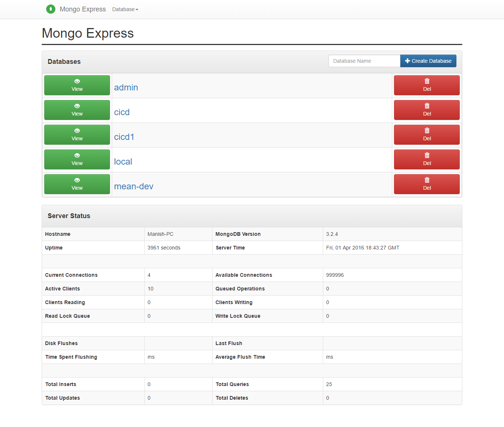This screenshot has height=427, width=504.
Task: Click the trash icon next to mean-dev
Action: tap(427, 180)
